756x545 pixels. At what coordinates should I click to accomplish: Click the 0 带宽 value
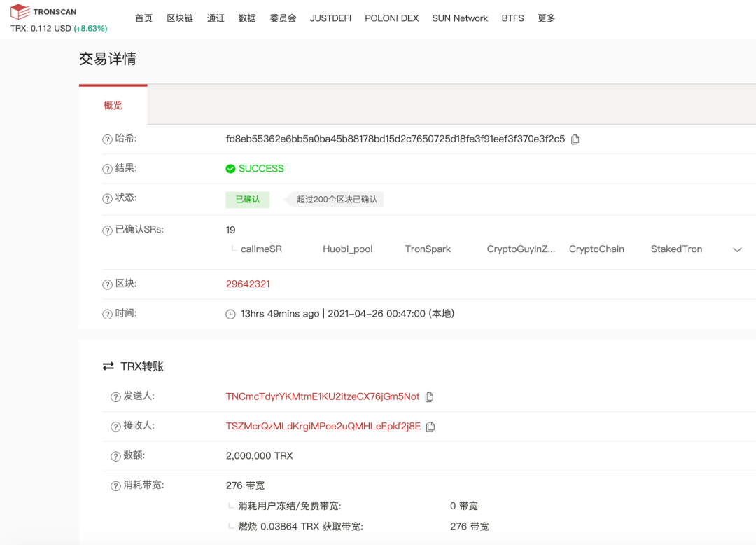[464, 506]
